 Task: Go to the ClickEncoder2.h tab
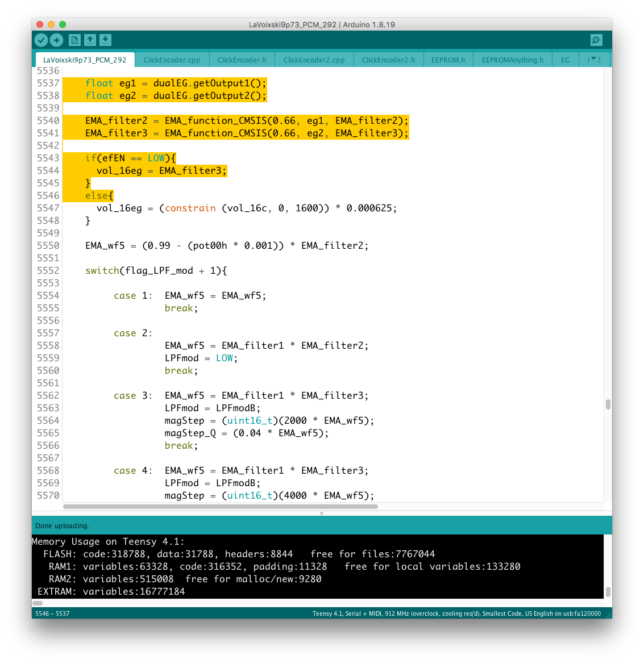(x=388, y=60)
